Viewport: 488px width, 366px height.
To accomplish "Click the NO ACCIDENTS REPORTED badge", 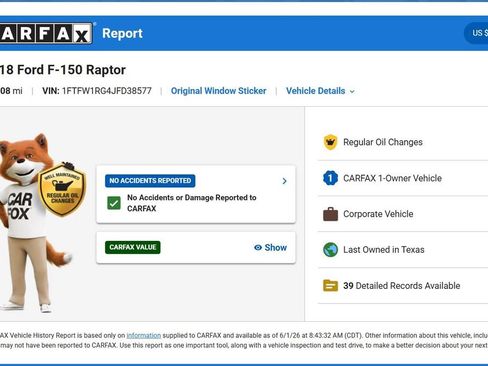I will point(150,181).
